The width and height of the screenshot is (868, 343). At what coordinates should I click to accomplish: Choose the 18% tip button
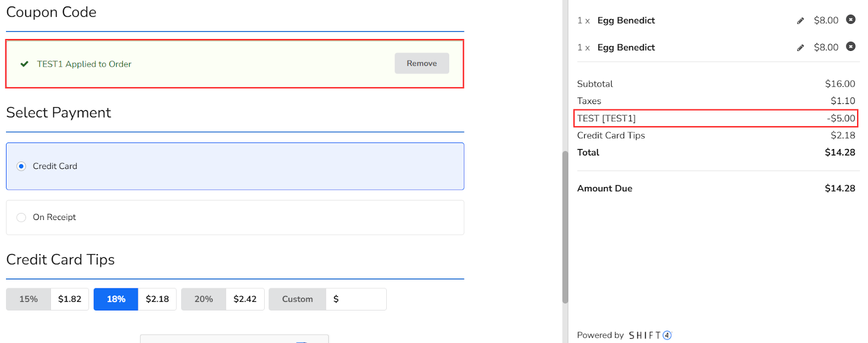116,299
